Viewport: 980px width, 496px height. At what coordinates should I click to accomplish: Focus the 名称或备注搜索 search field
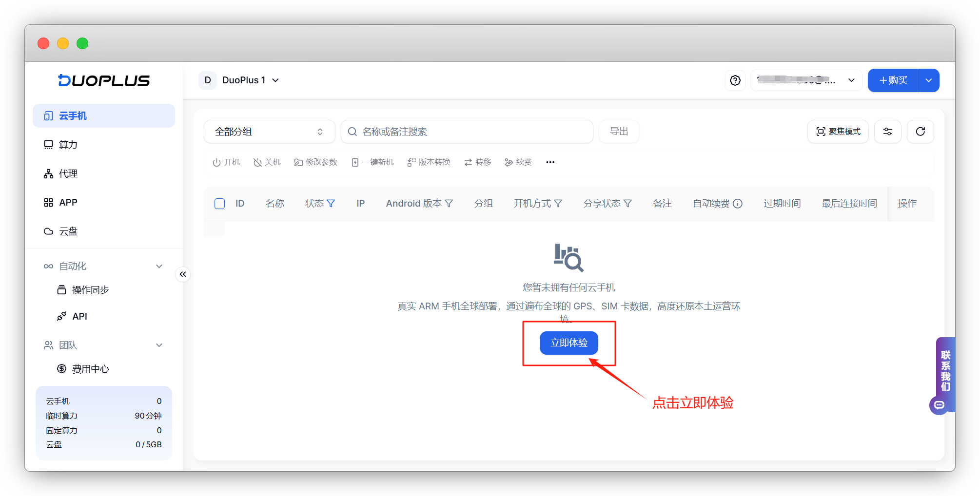point(467,132)
